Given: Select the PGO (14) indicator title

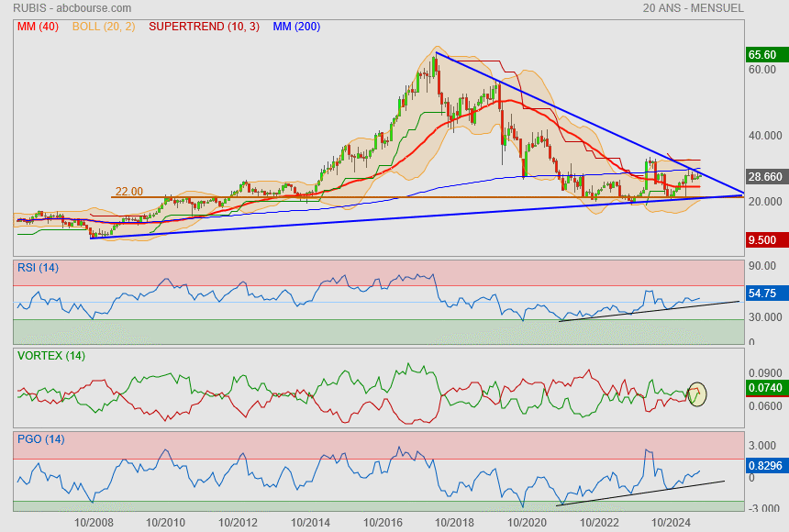Looking at the screenshot, I should [40, 439].
